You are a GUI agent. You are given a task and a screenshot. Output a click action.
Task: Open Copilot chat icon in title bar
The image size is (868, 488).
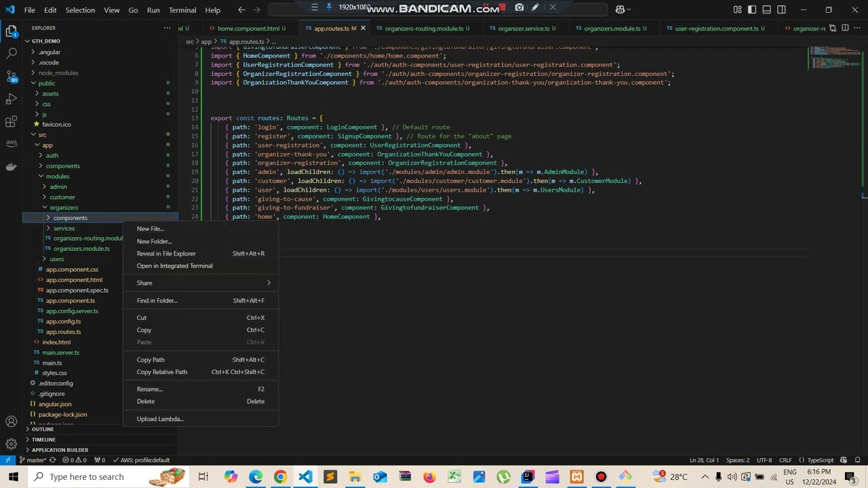pos(620,9)
